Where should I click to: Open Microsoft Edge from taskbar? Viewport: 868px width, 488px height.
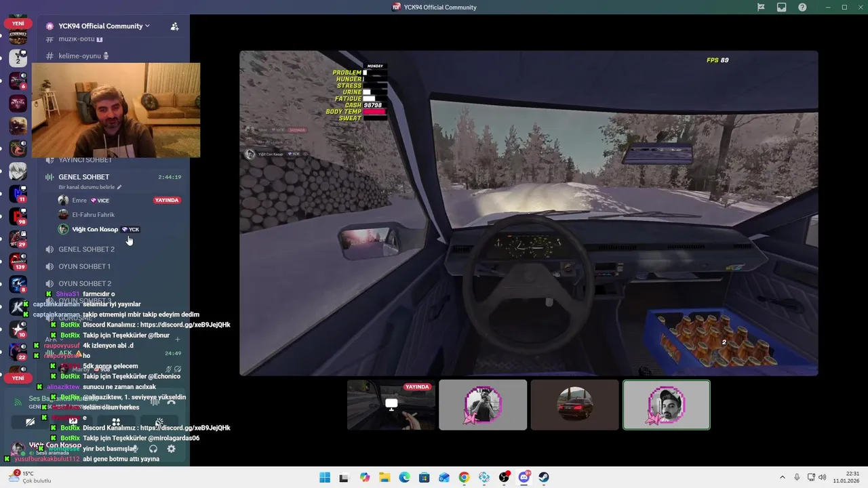404,477
